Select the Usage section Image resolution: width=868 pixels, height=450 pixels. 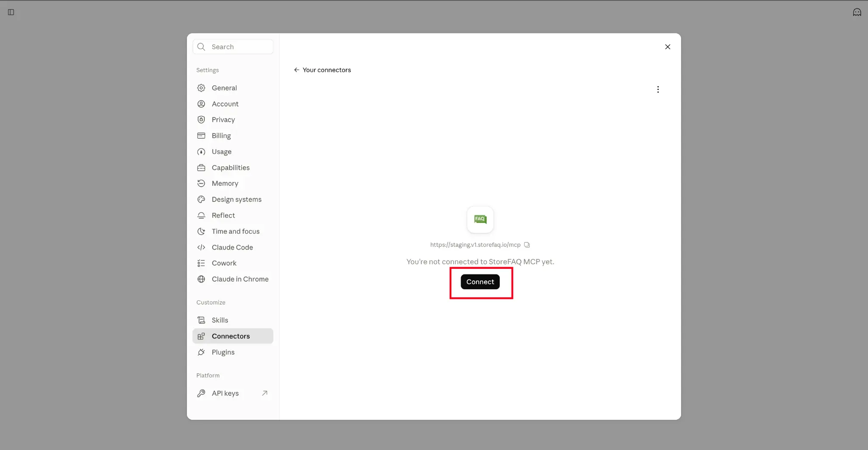coord(233,152)
